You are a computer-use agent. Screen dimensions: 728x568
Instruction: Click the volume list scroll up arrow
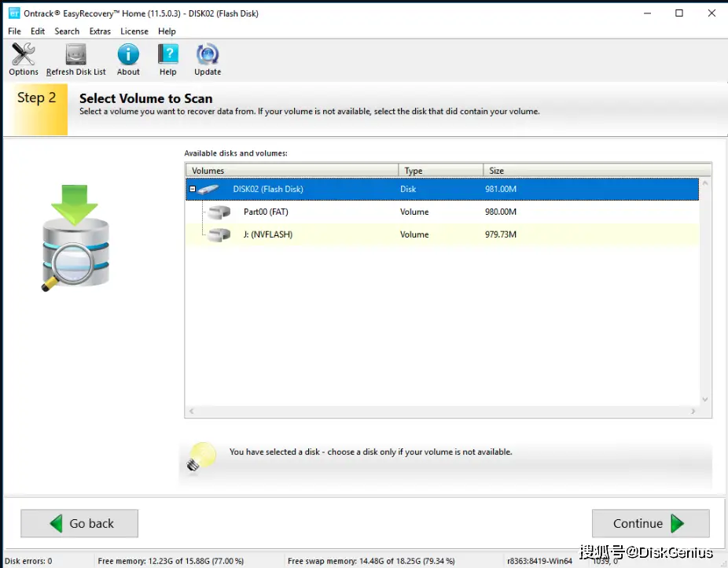704,183
